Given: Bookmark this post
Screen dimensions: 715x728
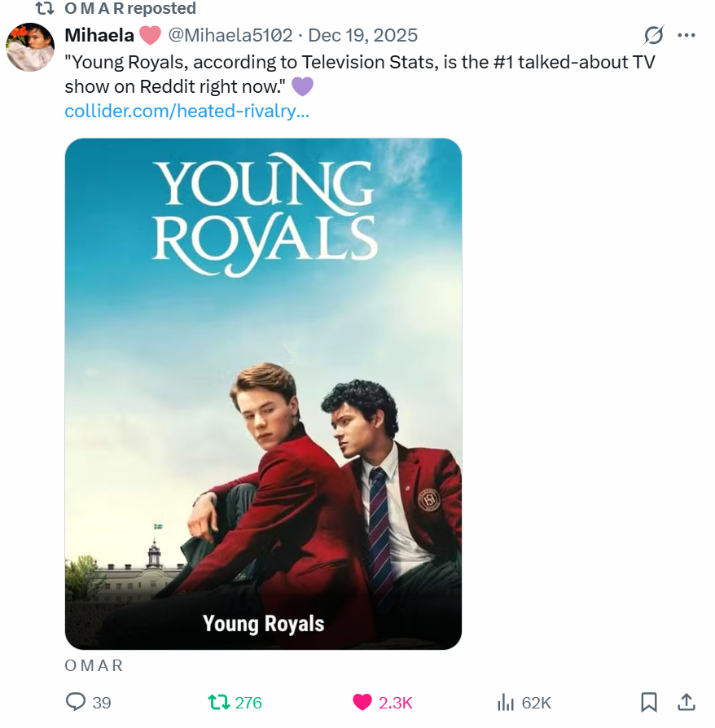Looking at the screenshot, I should click(x=648, y=702).
